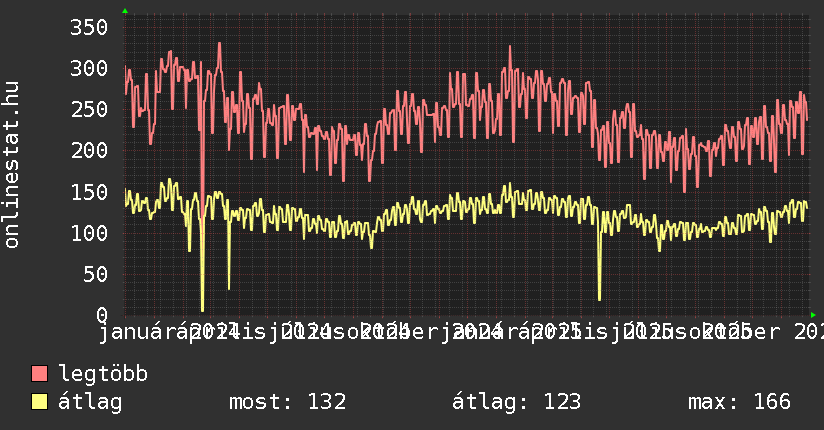Click green arrow atop the y-axis
This screenshot has height=430, width=824.
coord(124,11)
